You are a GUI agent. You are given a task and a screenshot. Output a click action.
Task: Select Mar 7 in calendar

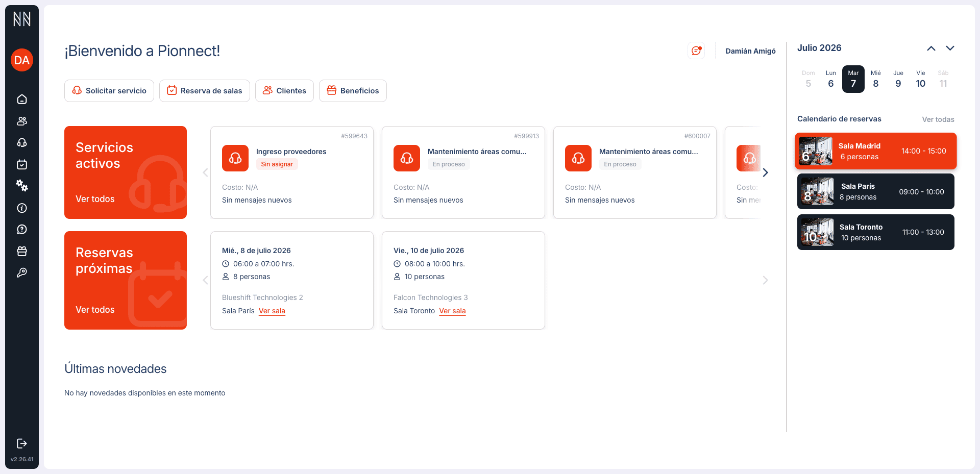click(x=853, y=79)
